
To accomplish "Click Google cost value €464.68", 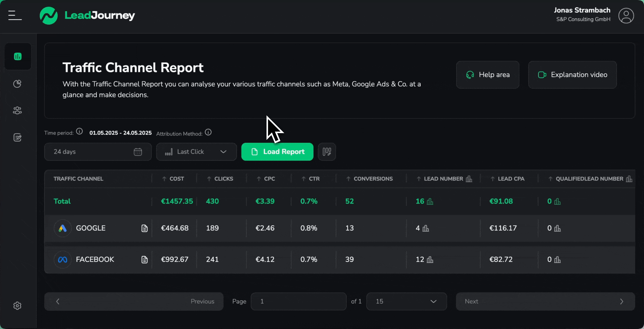I will click(175, 228).
